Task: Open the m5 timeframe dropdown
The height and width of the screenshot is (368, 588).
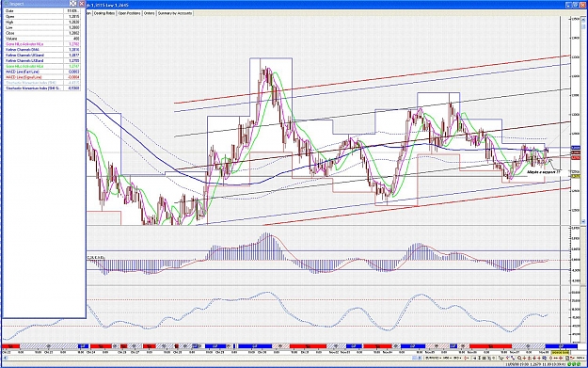Action: (x=448, y=358)
